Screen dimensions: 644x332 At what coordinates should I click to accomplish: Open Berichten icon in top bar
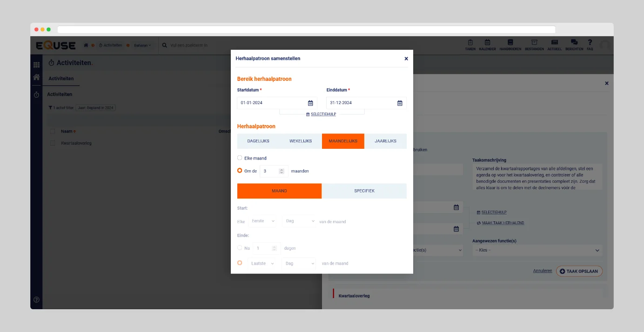click(574, 45)
